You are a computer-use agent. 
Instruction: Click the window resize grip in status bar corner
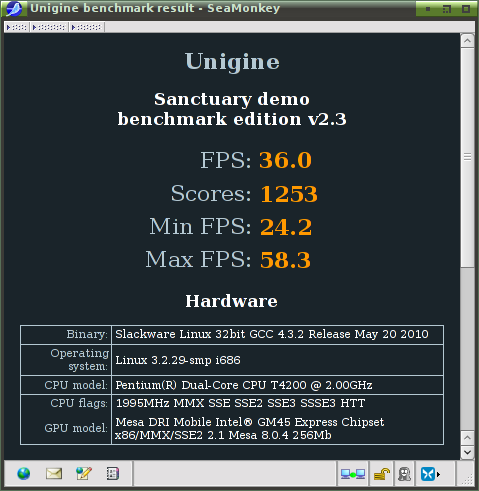[x=468, y=479]
